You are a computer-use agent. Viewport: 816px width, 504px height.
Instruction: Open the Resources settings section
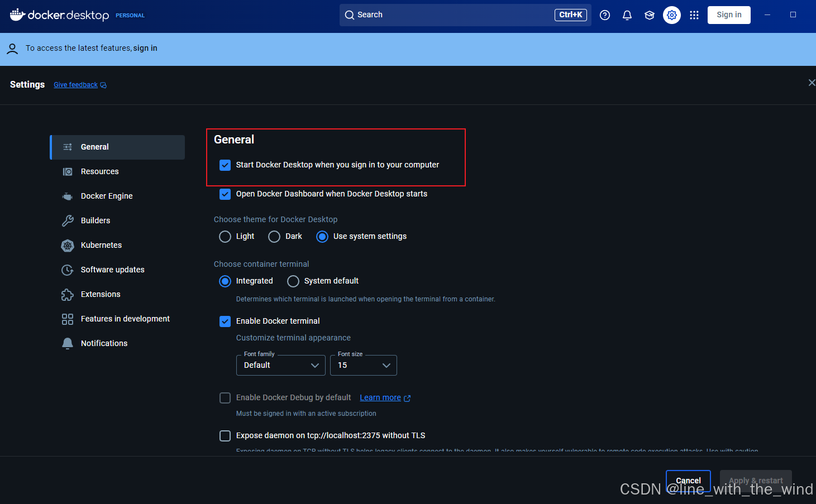117,172
